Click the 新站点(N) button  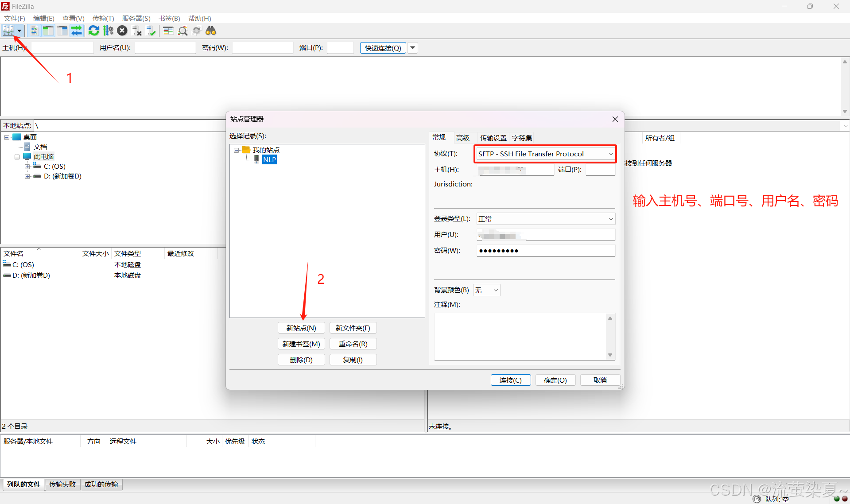(301, 328)
